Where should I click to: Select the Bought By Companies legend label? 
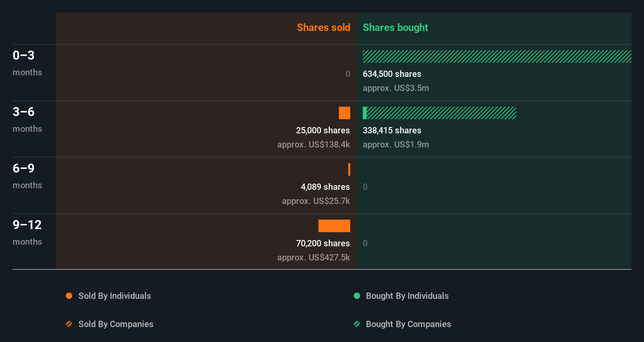408,324
